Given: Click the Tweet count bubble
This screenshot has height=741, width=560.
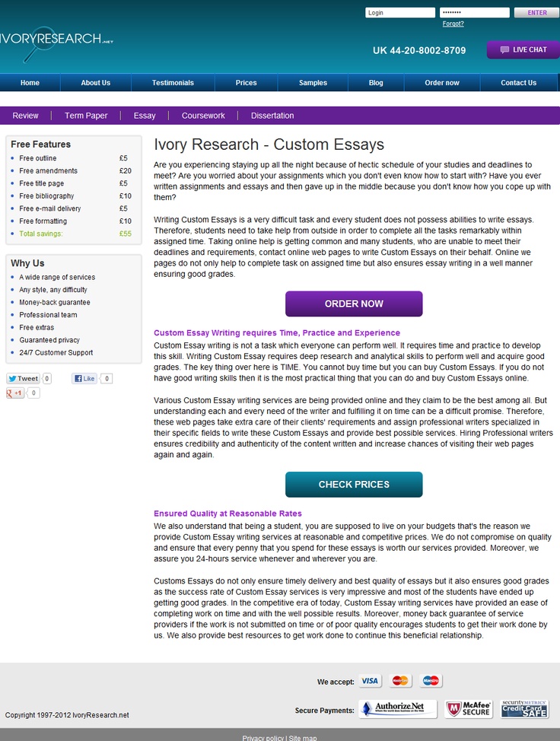Looking at the screenshot, I should [x=46, y=379].
